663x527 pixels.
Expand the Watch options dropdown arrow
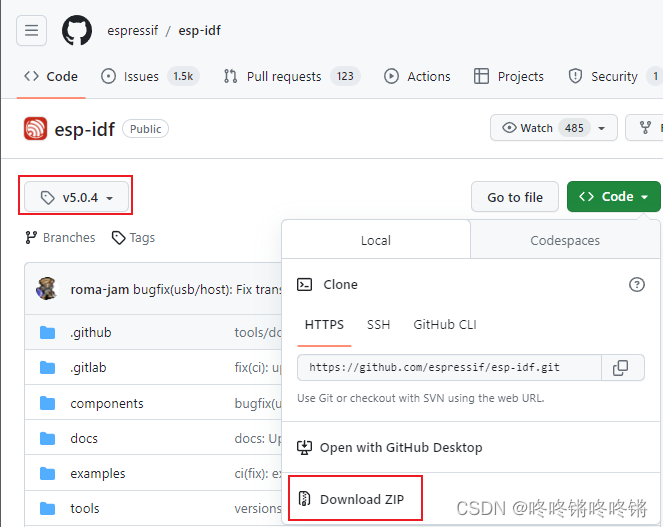click(601, 128)
